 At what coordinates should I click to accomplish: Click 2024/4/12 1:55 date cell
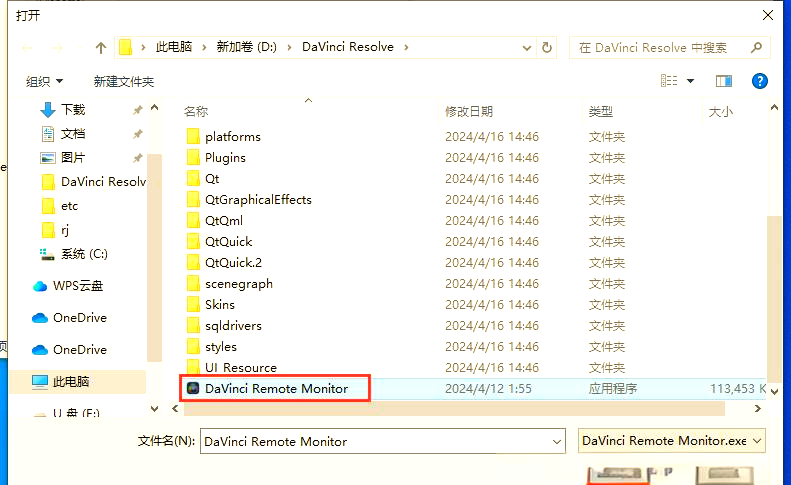(488, 389)
